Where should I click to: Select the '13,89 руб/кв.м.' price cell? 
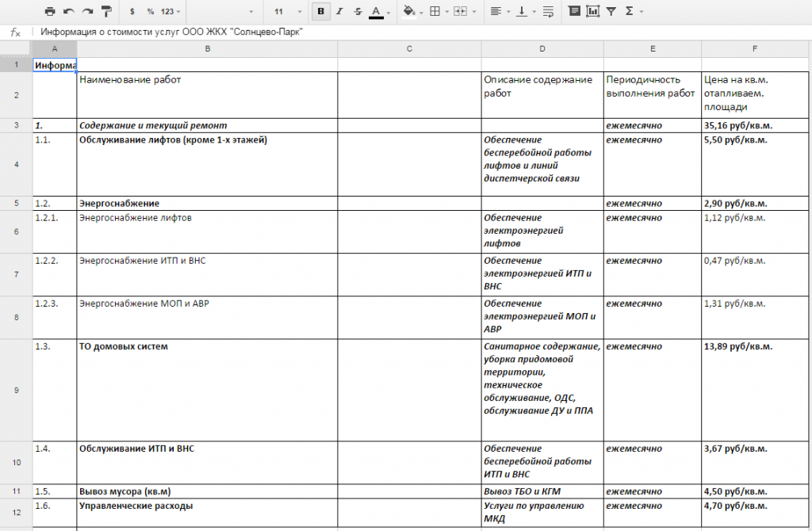click(755, 390)
